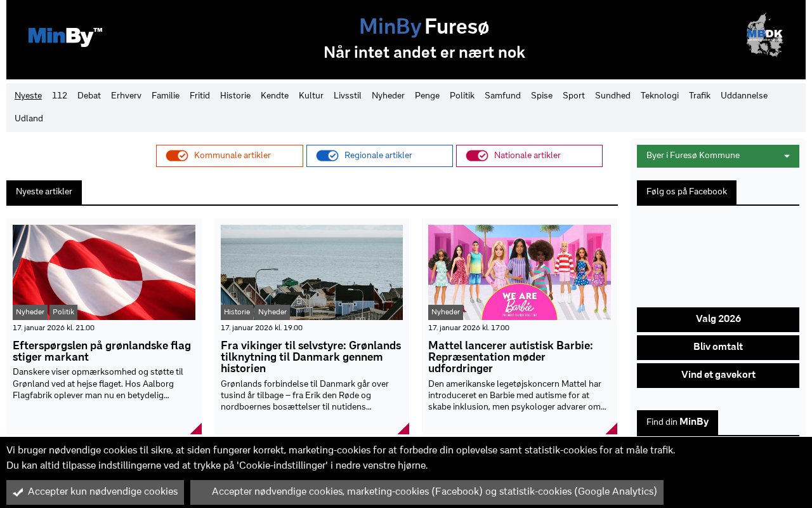
Task: Click the Nyheder tag on the Greenland houses article
Action: [273, 312]
